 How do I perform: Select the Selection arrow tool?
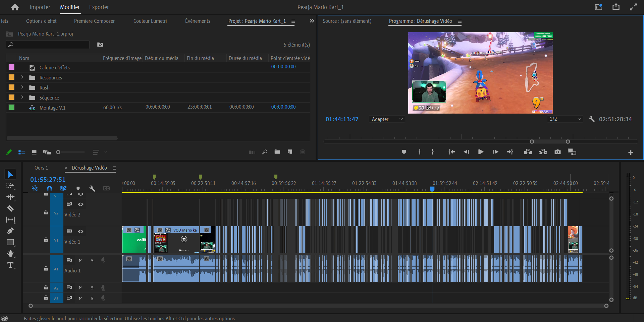10,175
